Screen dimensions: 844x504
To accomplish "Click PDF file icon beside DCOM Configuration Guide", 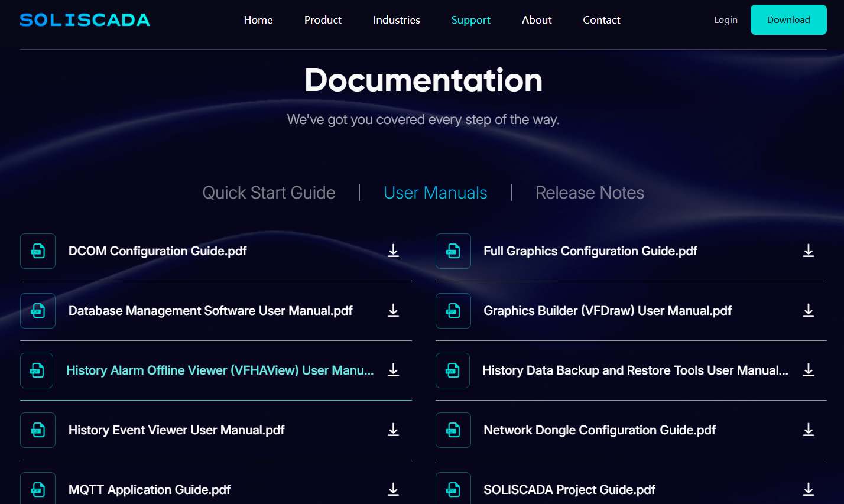I will [38, 251].
